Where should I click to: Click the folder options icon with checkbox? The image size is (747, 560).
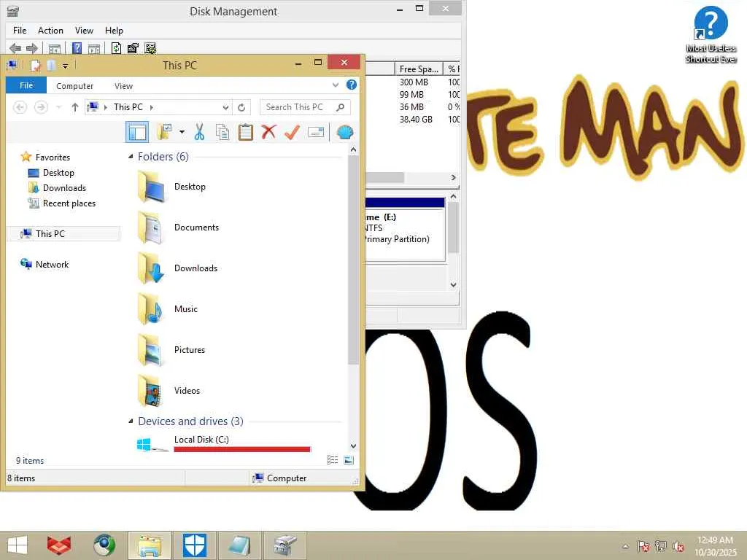tap(164, 132)
